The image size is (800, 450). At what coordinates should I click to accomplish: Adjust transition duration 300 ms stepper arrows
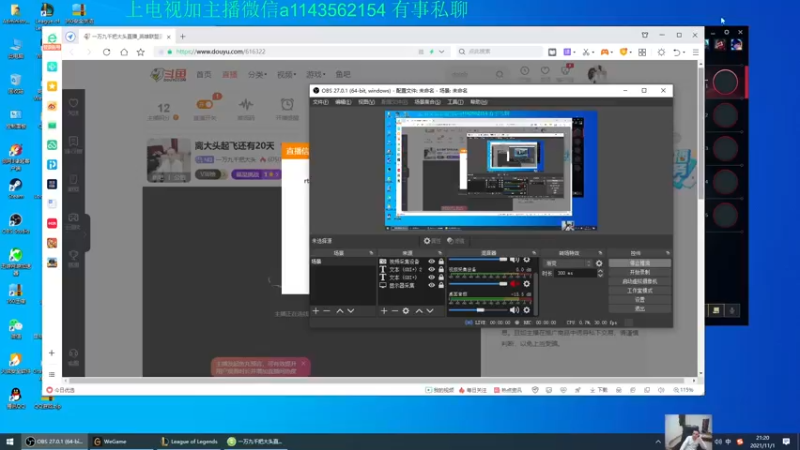[x=600, y=273]
